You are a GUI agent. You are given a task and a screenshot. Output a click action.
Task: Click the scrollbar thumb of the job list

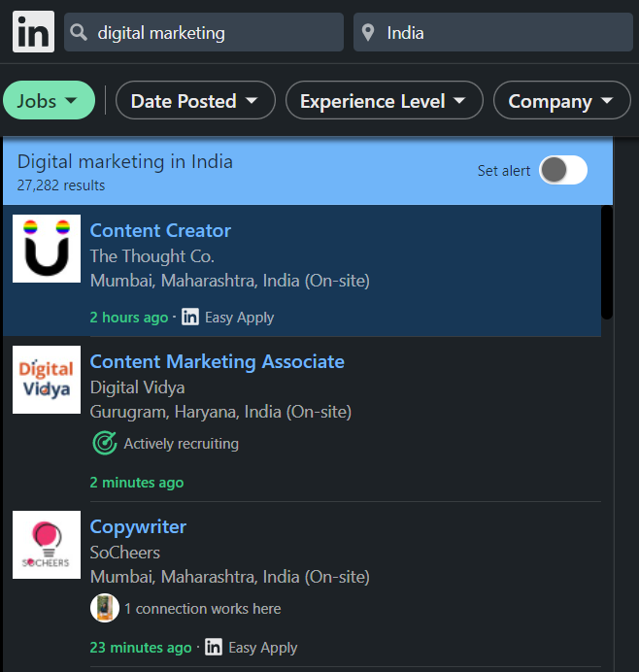tap(607, 262)
